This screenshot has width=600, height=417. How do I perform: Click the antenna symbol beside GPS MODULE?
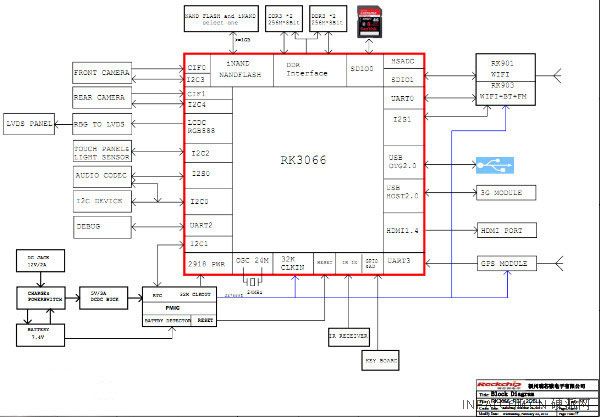(559, 264)
